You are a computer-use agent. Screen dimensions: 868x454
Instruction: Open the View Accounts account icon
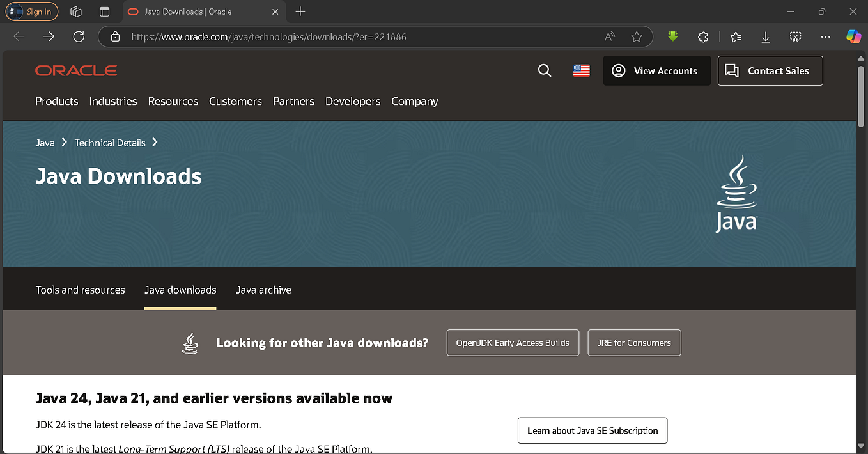(618, 70)
